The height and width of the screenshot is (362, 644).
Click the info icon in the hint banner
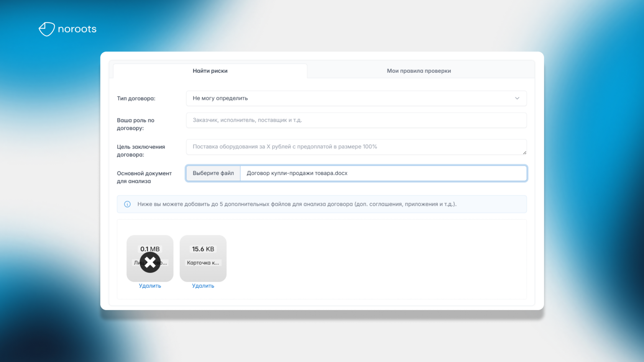127,204
